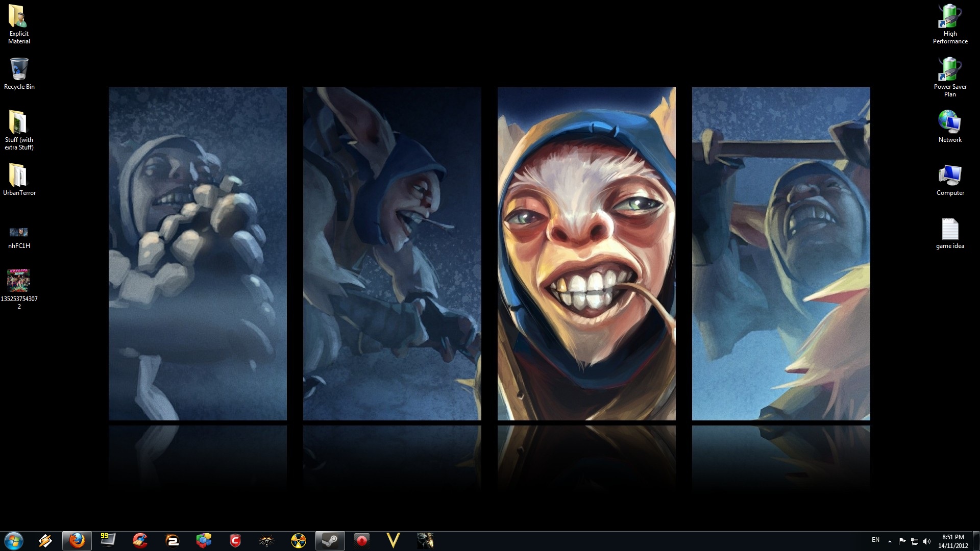This screenshot has width=980, height=551.
Task: Select the 1352537543072 image file
Action: tap(19, 289)
